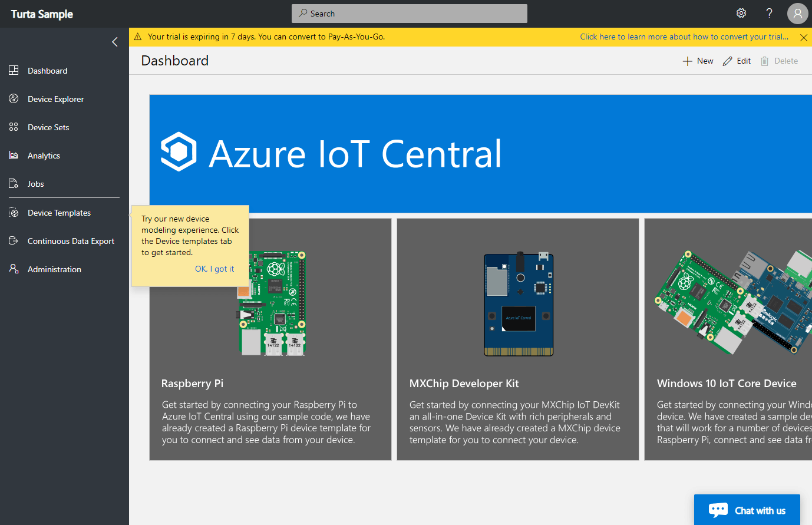
Task: Open help with the question mark icon
Action: tap(769, 13)
